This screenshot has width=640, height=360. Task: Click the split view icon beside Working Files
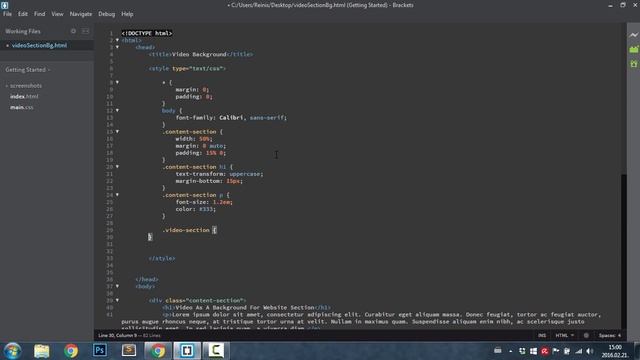pyautogui.click(x=85, y=31)
